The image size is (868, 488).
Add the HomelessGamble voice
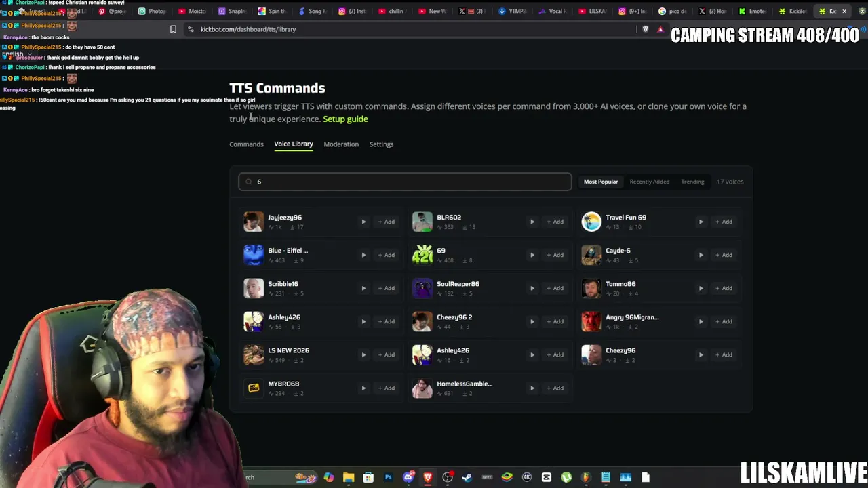pos(555,388)
